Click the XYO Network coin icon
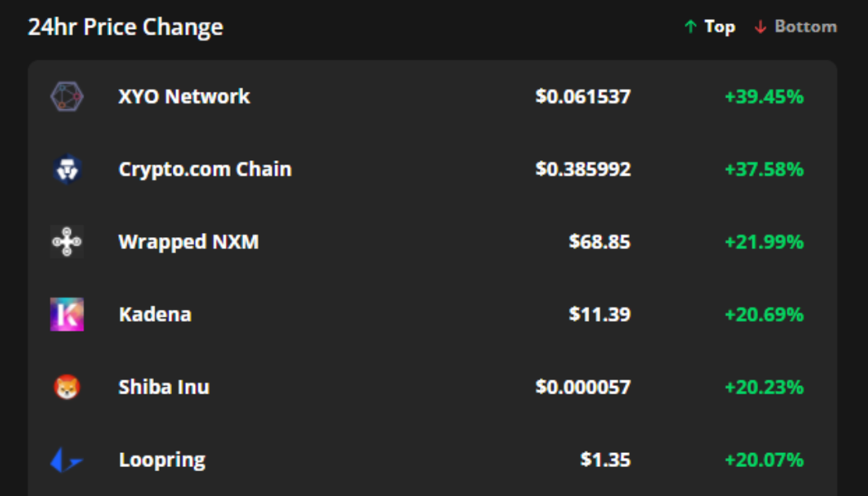The width and height of the screenshot is (868, 496). (67, 97)
